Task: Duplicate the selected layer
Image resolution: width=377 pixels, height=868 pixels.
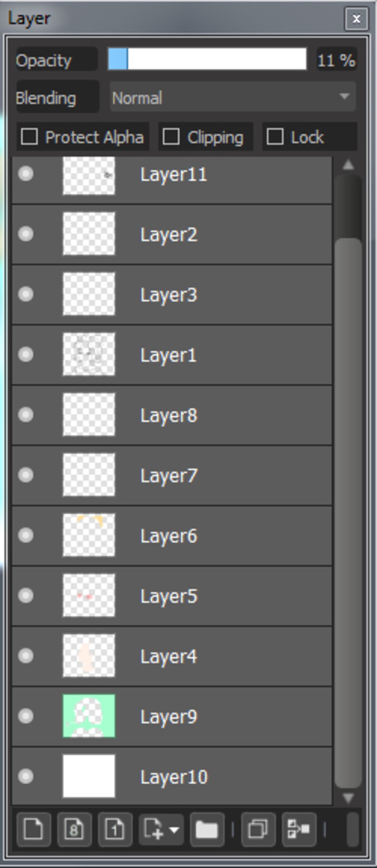Action: pos(258,829)
